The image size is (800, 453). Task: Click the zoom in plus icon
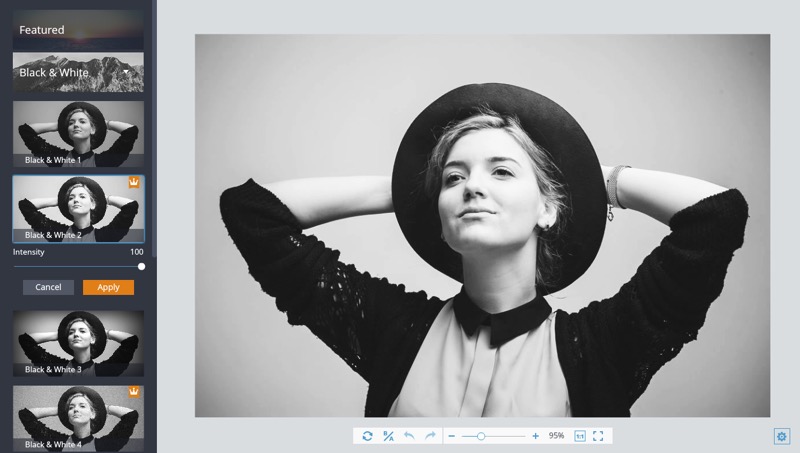(x=535, y=436)
